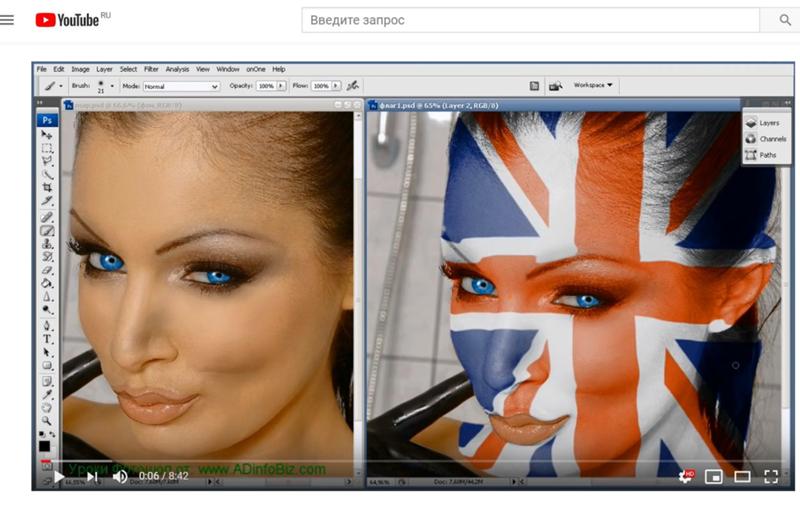The width and height of the screenshot is (800, 506).
Task: Open the Workspace dropdown
Action: click(593, 85)
